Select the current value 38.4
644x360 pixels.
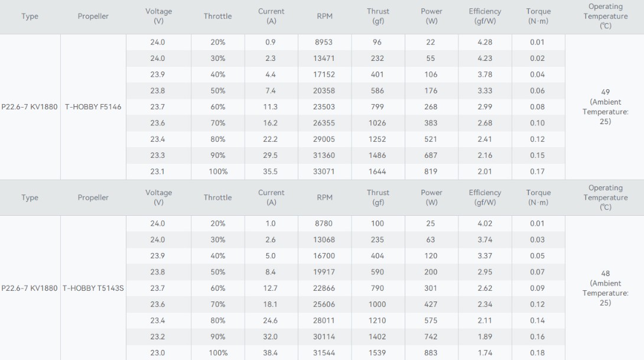point(271,353)
